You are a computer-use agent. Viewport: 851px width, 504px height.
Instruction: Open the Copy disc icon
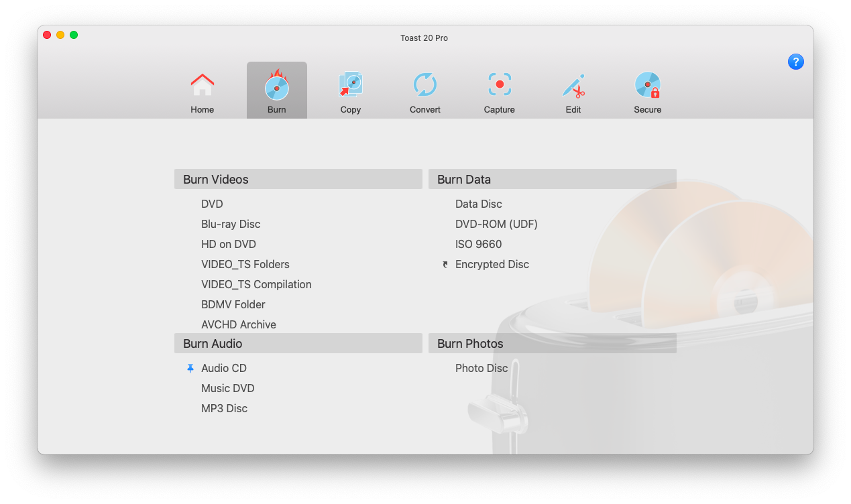point(351,85)
